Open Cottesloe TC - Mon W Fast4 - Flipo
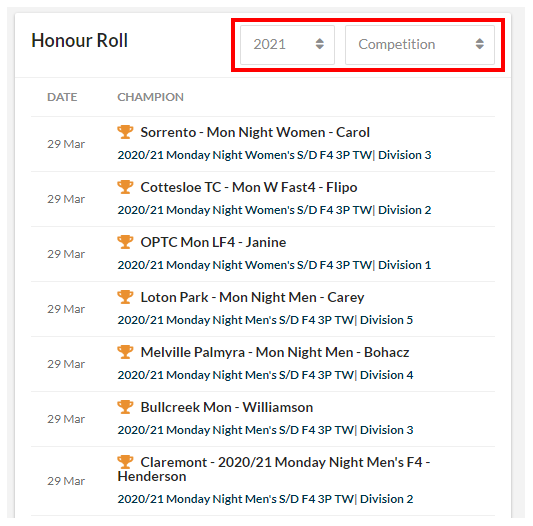Viewport: 533px width, 526px height. coord(249,187)
